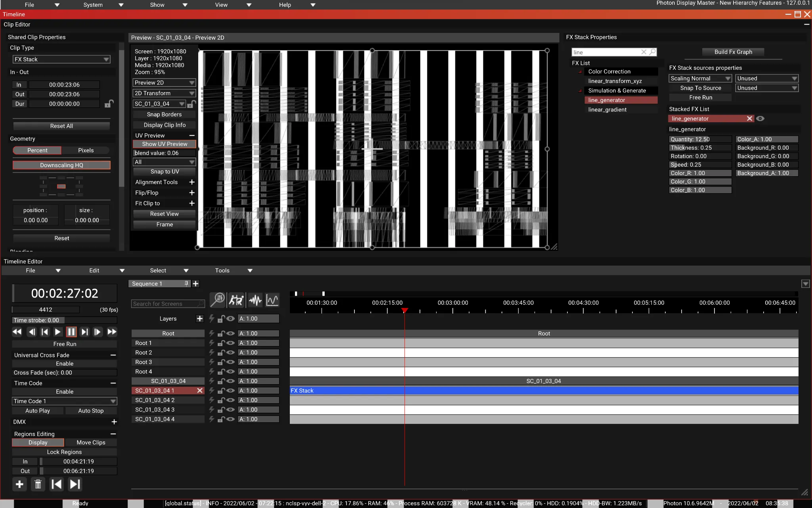Toggle the lock on Root 3 layer

[221, 362]
